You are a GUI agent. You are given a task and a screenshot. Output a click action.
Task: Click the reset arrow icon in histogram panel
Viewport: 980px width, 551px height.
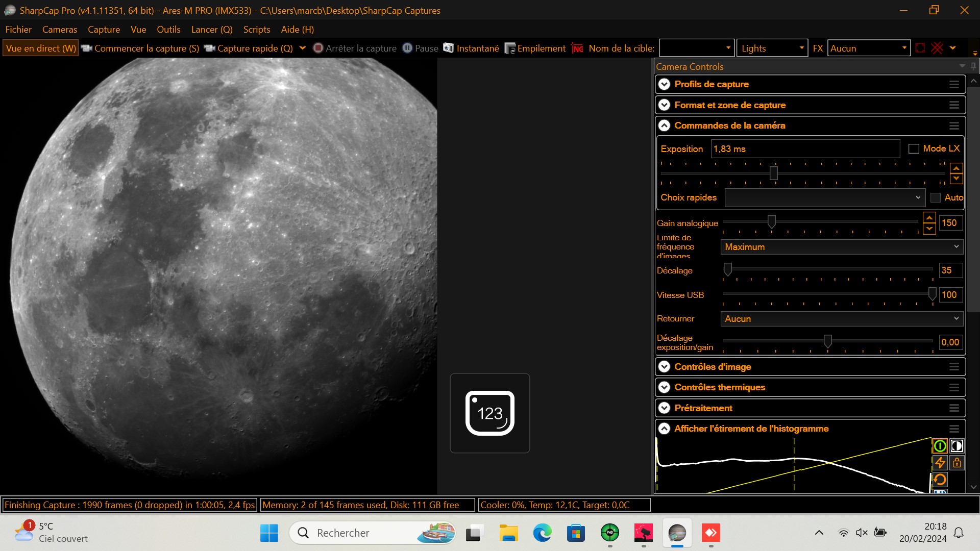pyautogui.click(x=940, y=480)
